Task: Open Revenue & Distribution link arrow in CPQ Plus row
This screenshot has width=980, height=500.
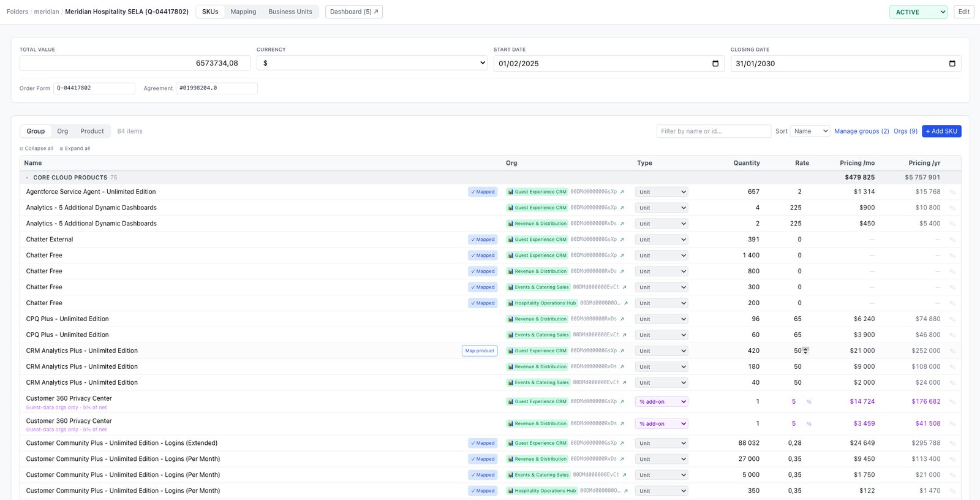Action: coord(622,319)
